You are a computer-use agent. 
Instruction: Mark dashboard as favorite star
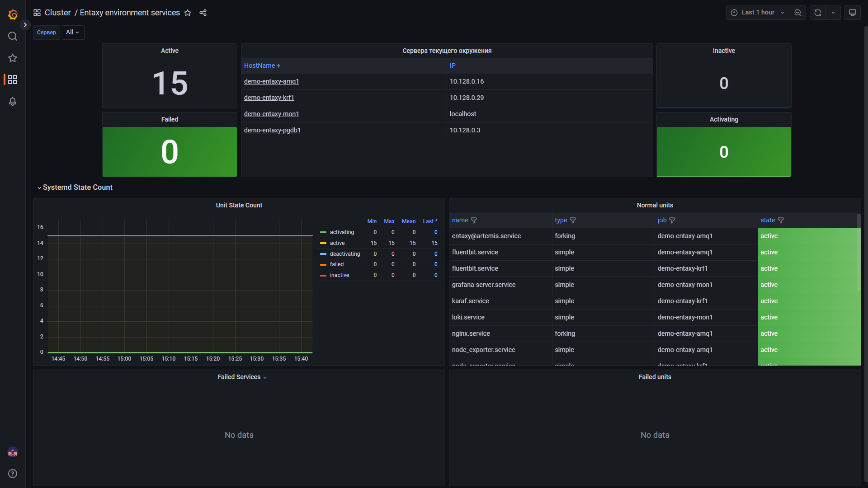click(x=188, y=13)
